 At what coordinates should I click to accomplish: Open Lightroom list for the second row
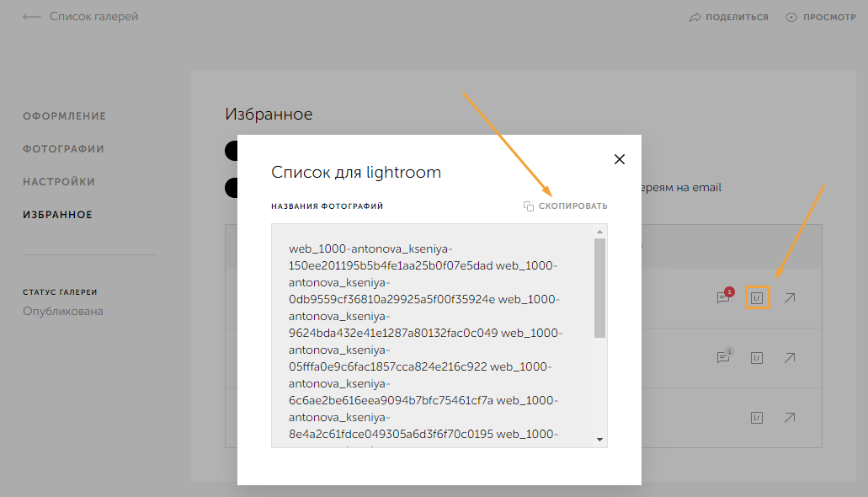[757, 358]
